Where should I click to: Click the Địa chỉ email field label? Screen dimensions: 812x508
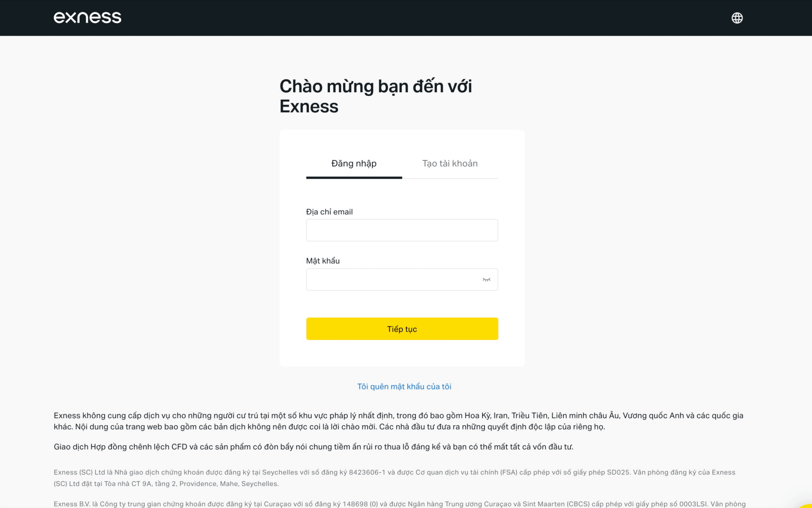click(329, 212)
